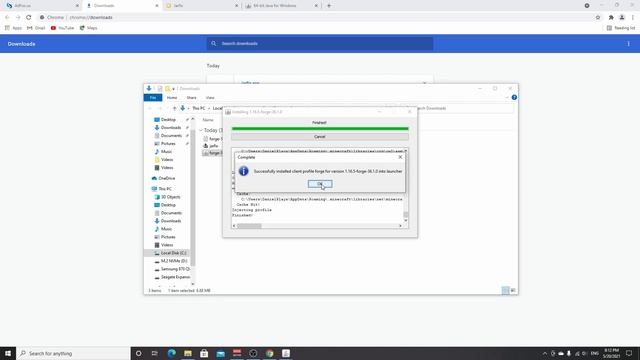640x360 pixels.
Task: Click the installer log horizontal scrollbar thumb
Action: (249, 226)
